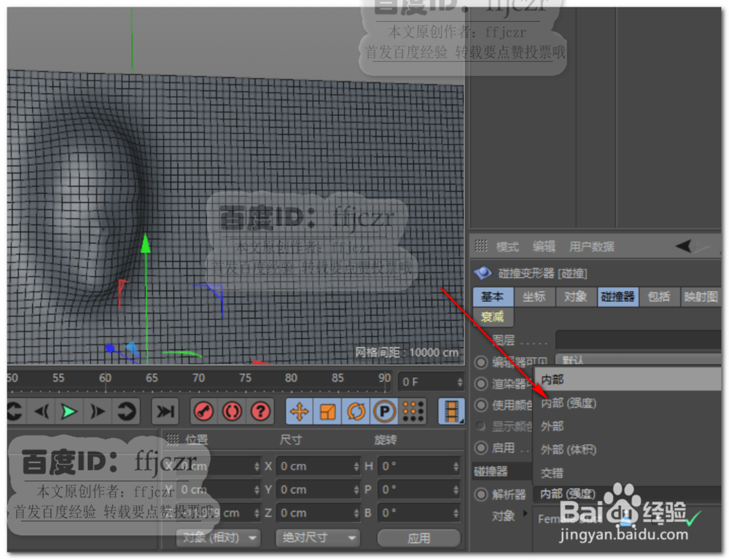Click the collision deformer object icon
The width and height of the screenshot is (729, 560).
tap(483, 273)
